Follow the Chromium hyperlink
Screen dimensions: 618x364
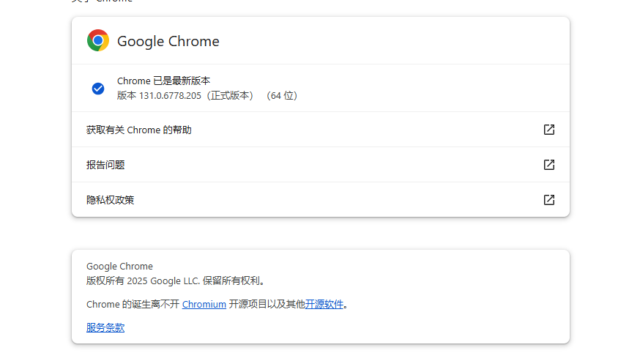click(x=204, y=304)
